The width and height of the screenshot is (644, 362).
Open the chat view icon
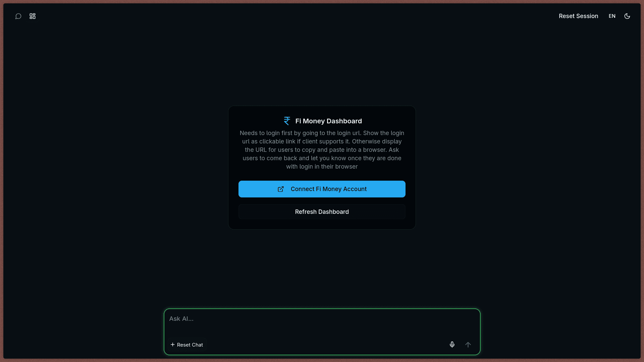pyautogui.click(x=18, y=16)
